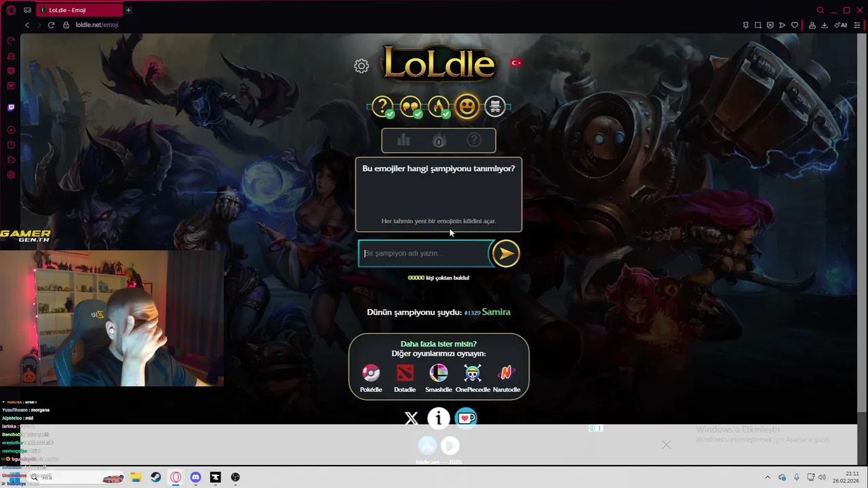Close the bottom advertisement banner

tap(667, 445)
